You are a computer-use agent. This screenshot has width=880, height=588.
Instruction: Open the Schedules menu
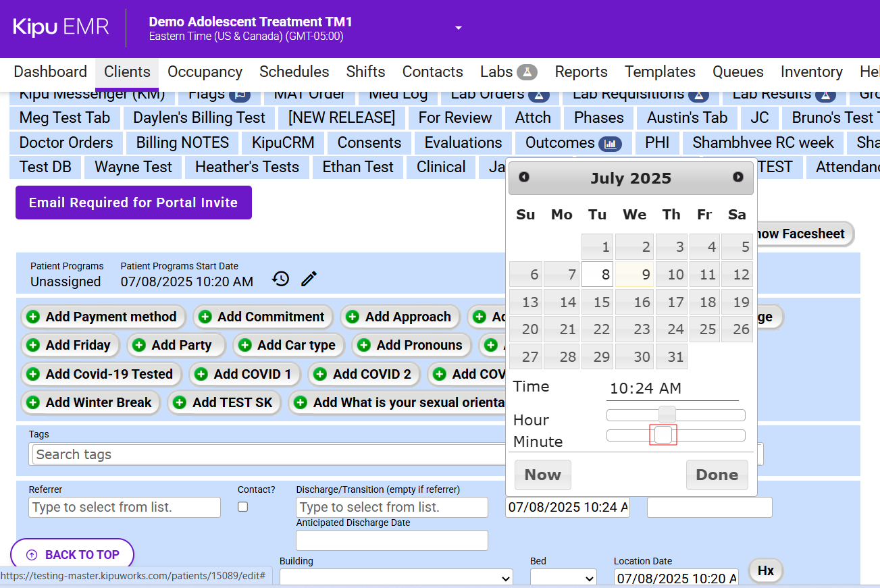pos(294,72)
